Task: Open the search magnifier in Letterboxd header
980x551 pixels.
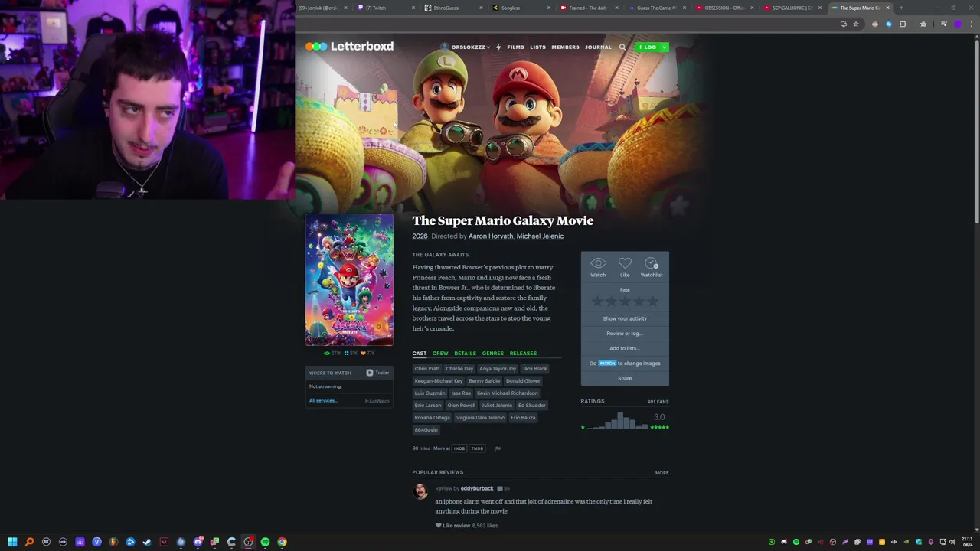Action: [x=622, y=47]
